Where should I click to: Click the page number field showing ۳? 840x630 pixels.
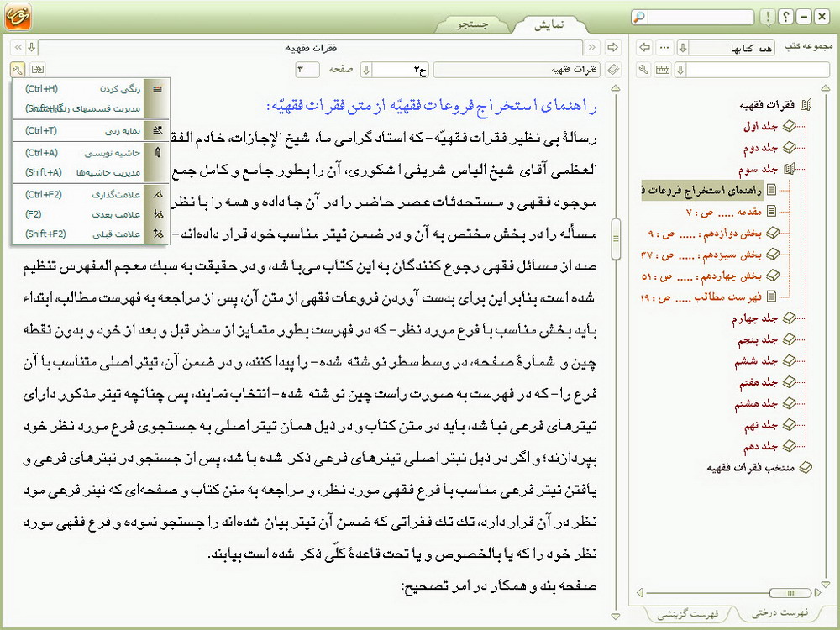pyautogui.click(x=307, y=70)
